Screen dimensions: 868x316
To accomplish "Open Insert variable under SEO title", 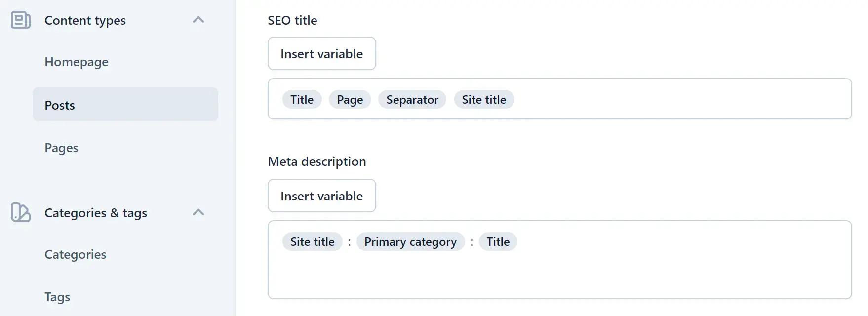I will (321, 54).
